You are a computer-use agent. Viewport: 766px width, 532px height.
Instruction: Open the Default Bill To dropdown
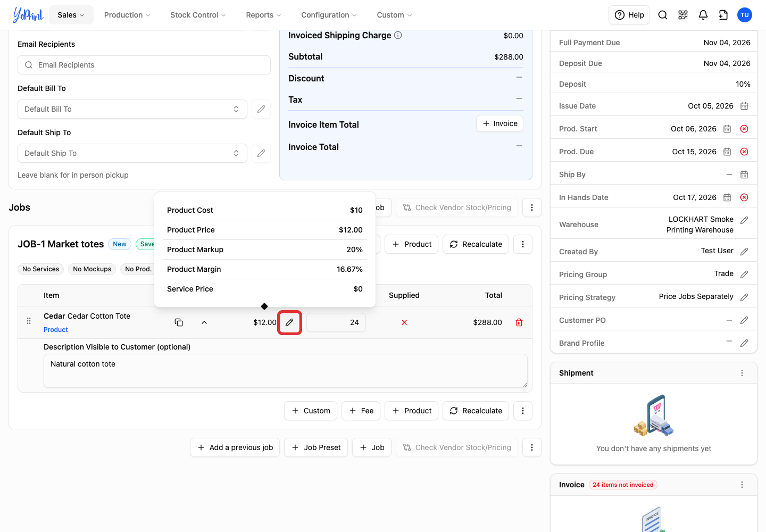[x=132, y=109]
